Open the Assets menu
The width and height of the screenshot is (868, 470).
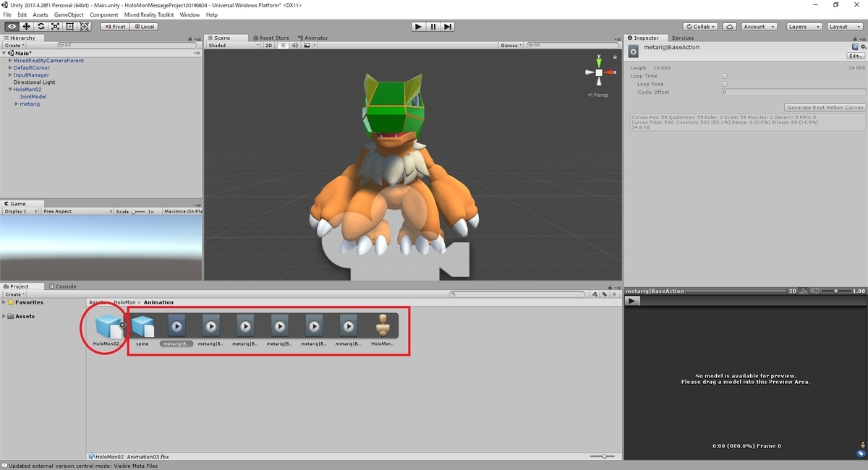(x=41, y=14)
